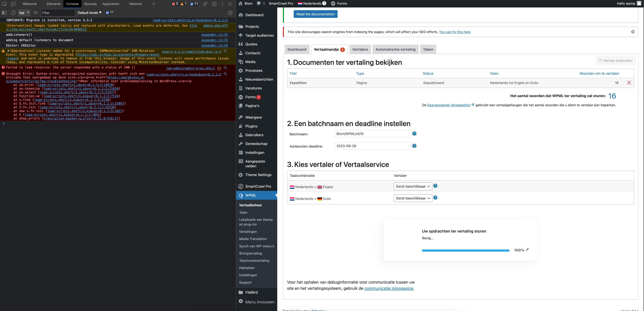The image size is (644, 311).
Task: Open translation-basket script link in stack trace
Action: 81,118
